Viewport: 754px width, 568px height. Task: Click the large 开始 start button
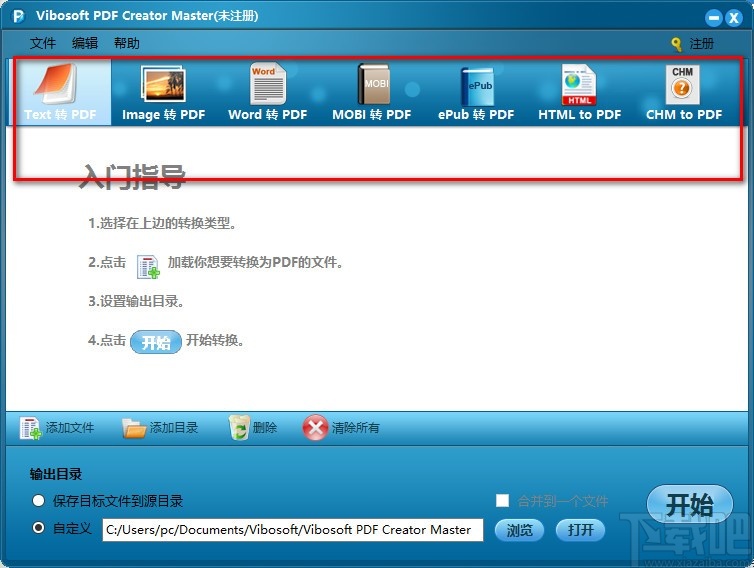coord(690,505)
